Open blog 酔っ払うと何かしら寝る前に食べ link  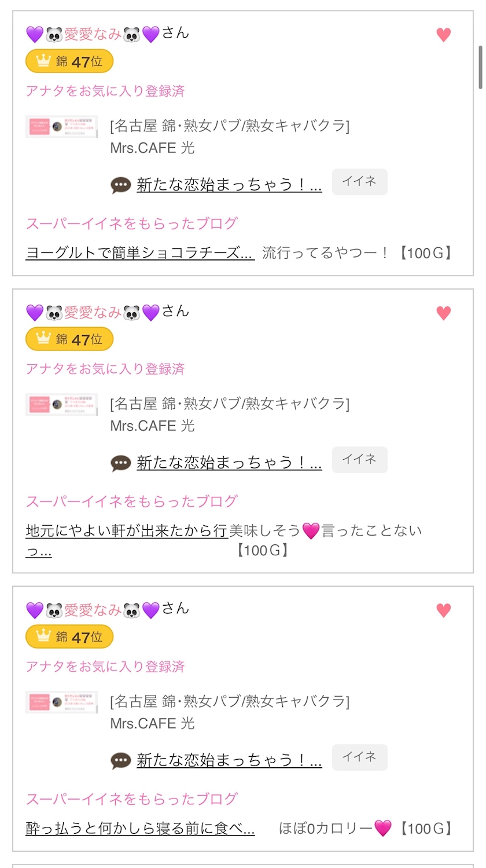140,829
